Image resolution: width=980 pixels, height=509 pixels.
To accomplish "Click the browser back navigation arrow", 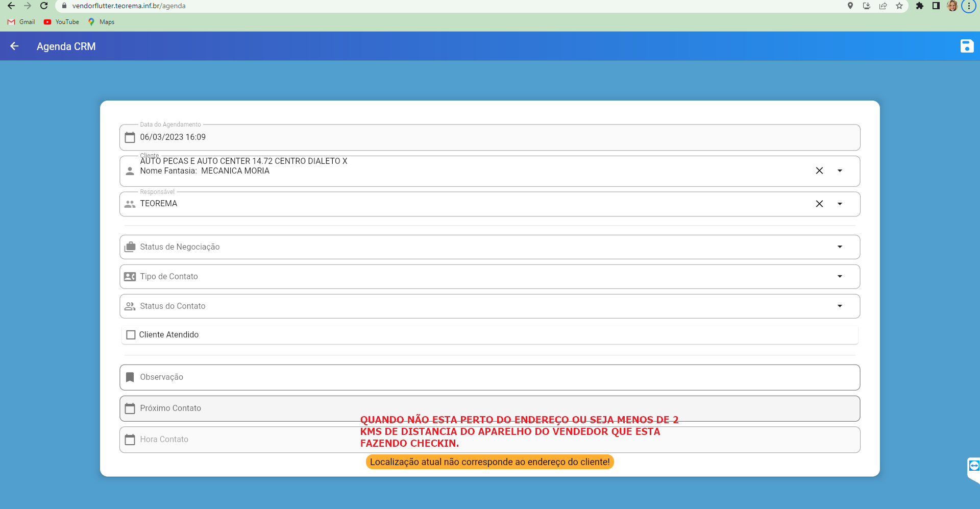I will (11, 6).
